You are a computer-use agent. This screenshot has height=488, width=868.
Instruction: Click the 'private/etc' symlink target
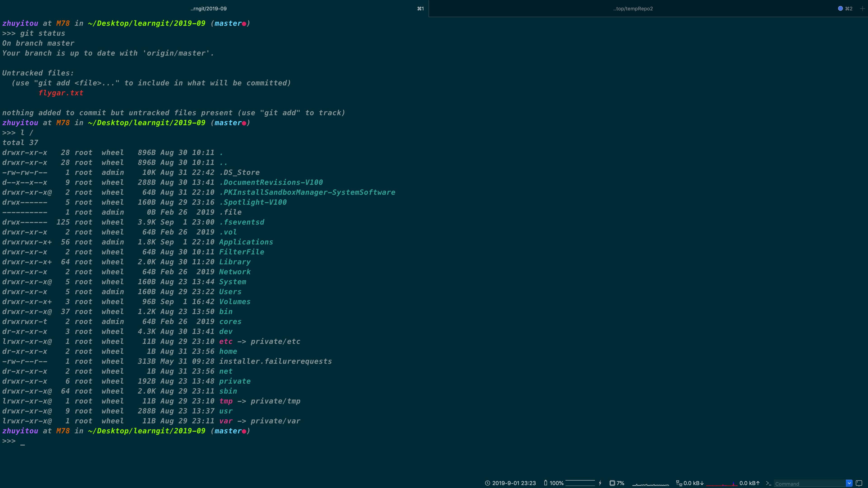tap(275, 342)
